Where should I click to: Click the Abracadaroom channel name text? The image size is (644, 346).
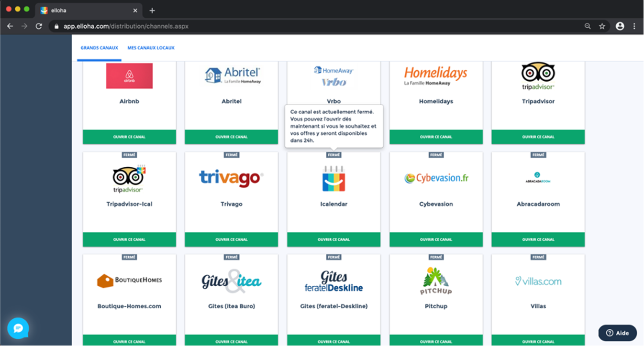538,204
